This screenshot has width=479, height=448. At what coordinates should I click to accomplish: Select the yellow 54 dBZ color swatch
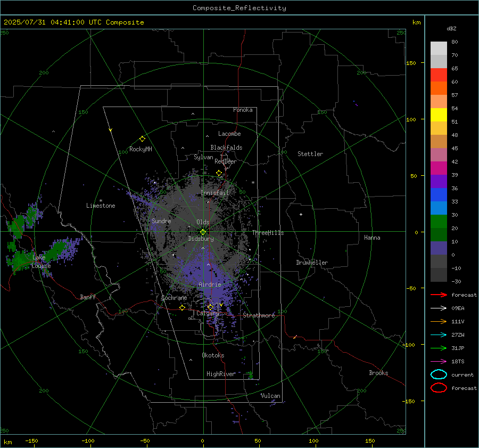tap(439, 115)
